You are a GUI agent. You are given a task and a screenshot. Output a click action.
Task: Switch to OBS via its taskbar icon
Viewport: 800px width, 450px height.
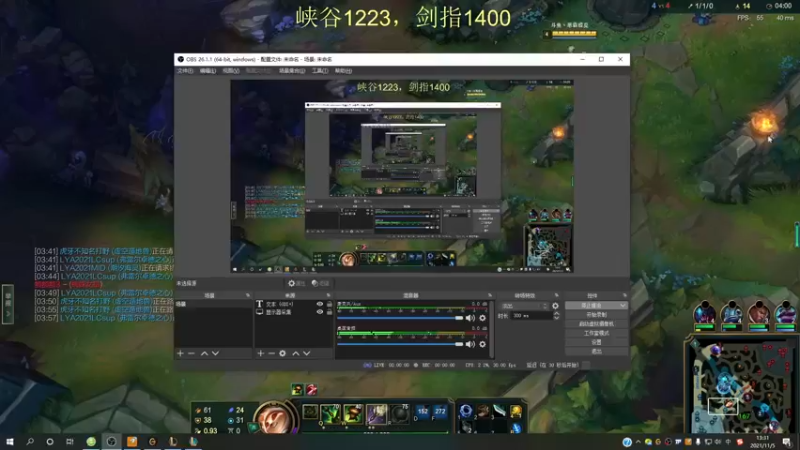point(111,442)
